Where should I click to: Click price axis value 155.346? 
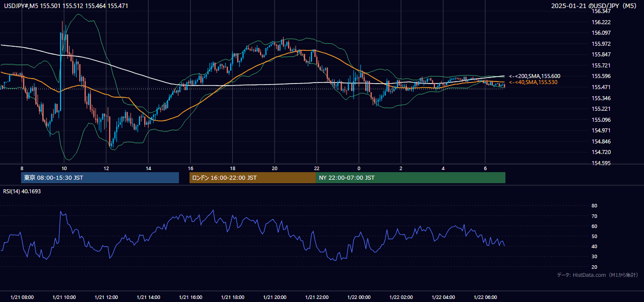(x=601, y=98)
